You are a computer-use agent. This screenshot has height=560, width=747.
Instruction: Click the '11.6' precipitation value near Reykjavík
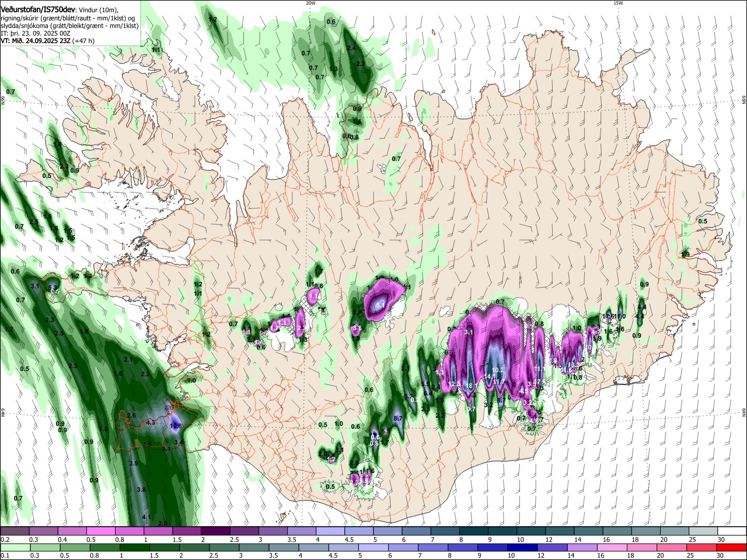tap(176, 426)
